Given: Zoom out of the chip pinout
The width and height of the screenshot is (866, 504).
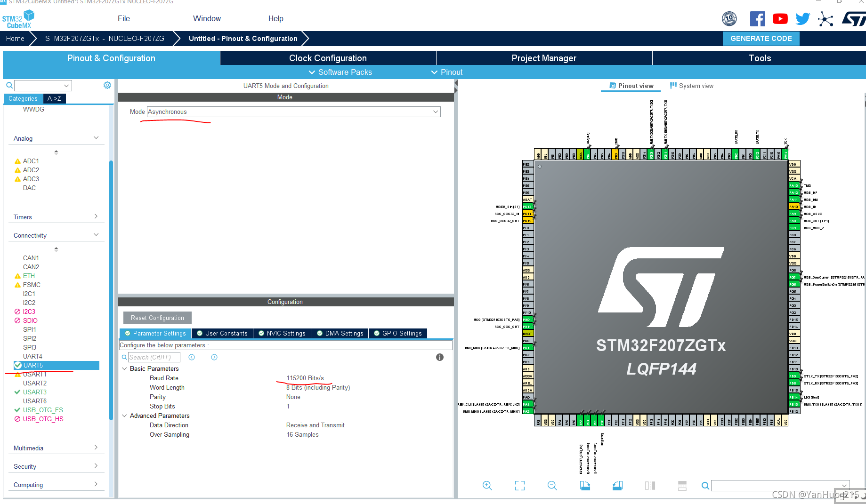Looking at the screenshot, I should pos(552,486).
